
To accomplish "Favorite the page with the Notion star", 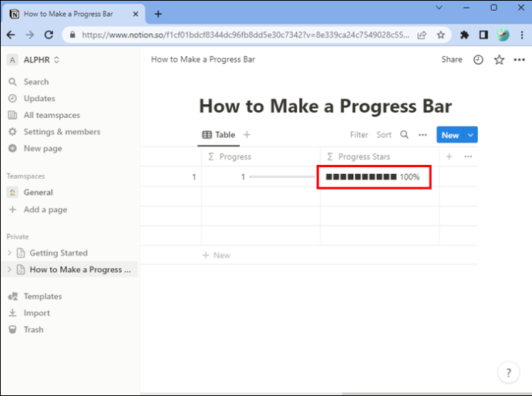I will point(499,60).
